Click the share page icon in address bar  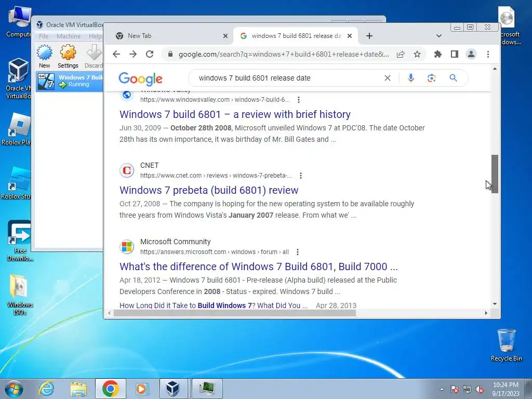coord(401,54)
